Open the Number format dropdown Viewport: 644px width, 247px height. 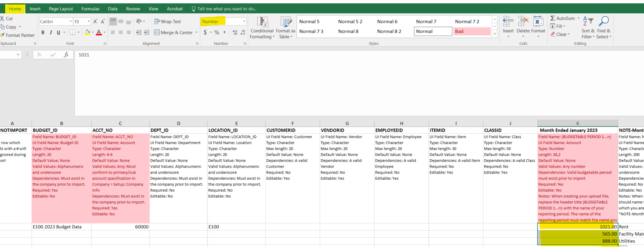pos(244,22)
